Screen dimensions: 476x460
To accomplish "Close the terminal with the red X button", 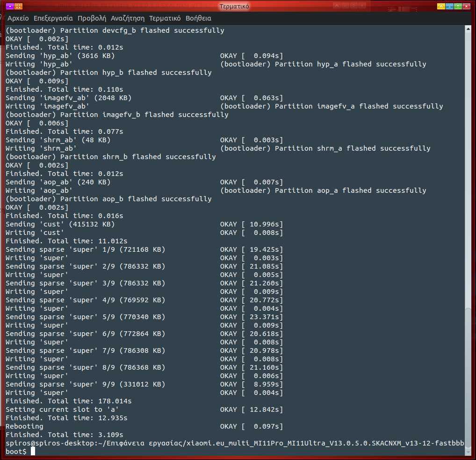I will coord(467,7).
